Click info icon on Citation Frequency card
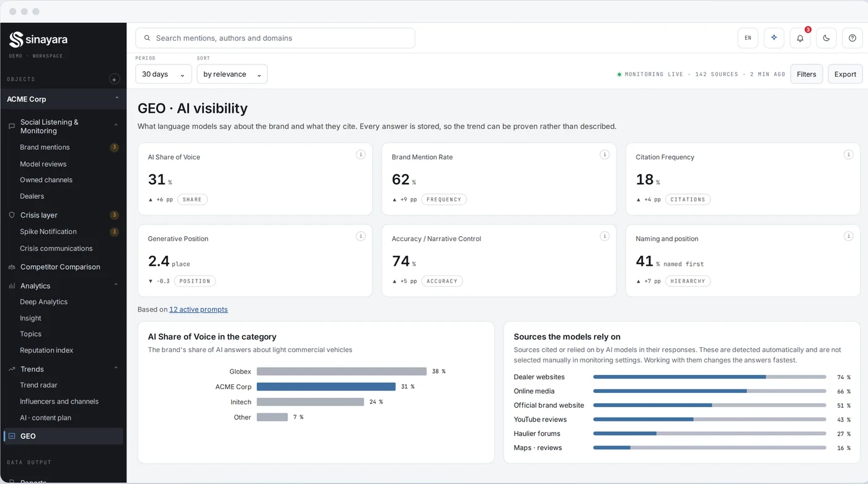The image size is (868, 484). 848,154
